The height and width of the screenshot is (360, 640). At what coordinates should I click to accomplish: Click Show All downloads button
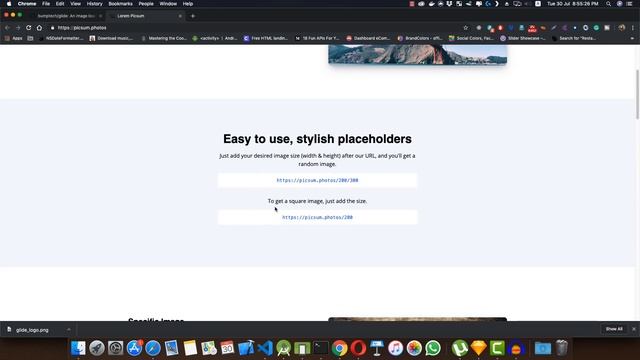[x=614, y=329]
